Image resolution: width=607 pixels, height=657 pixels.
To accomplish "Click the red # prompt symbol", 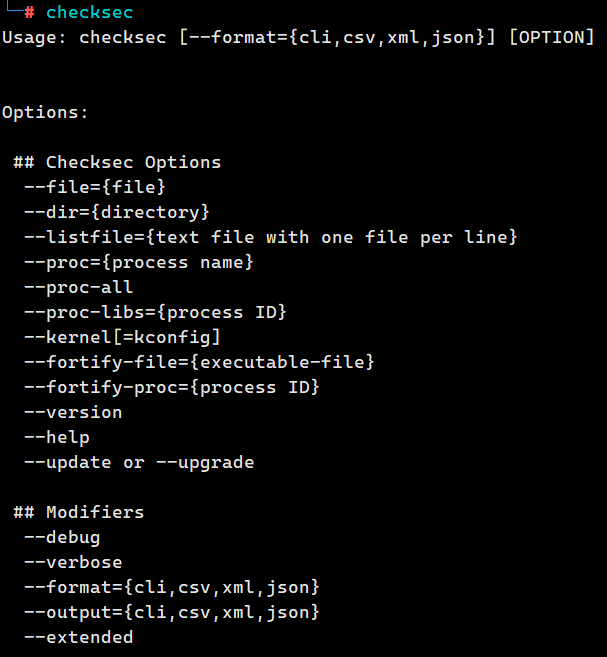I will 29,13.
